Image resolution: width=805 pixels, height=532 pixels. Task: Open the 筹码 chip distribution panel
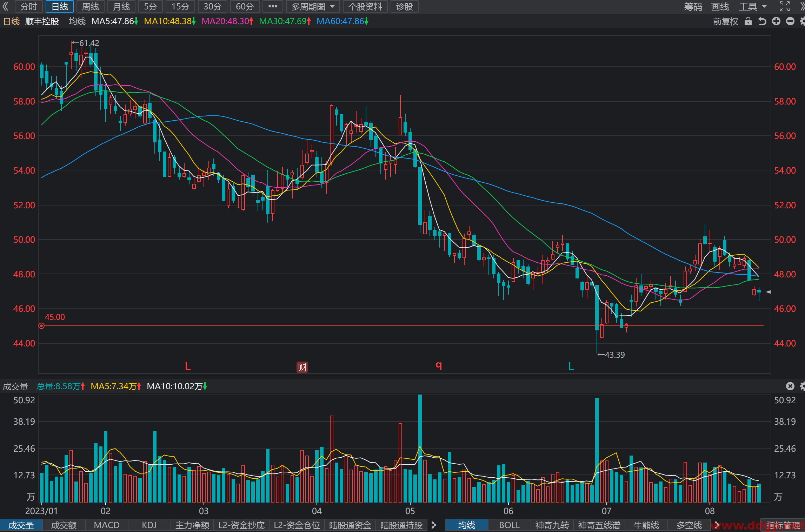tap(693, 7)
